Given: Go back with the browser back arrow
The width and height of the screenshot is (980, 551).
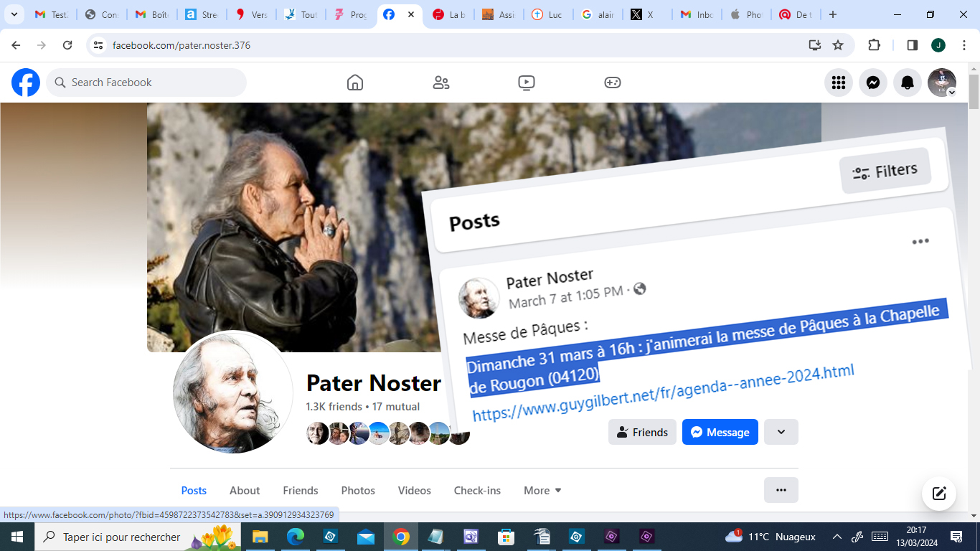Looking at the screenshot, I should tap(16, 45).
